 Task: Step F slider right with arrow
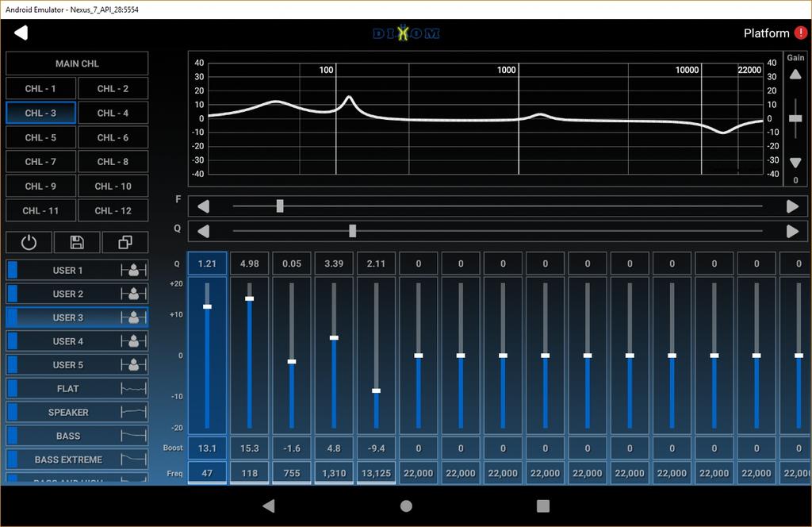(792, 206)
